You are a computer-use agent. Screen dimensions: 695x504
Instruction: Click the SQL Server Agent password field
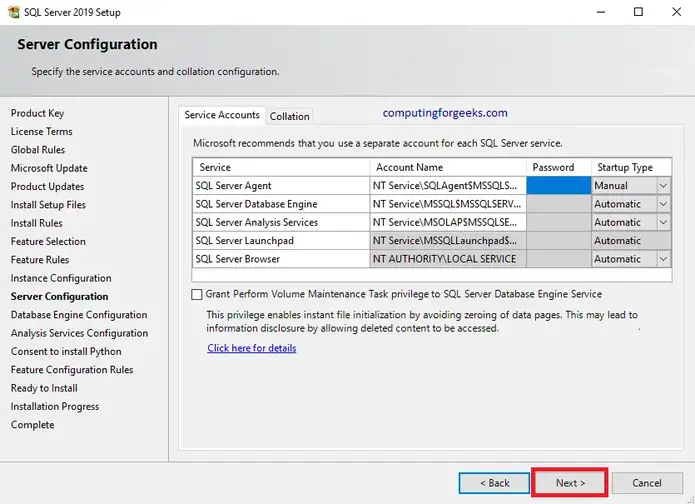pyautogui.click(x=558, y=186)
